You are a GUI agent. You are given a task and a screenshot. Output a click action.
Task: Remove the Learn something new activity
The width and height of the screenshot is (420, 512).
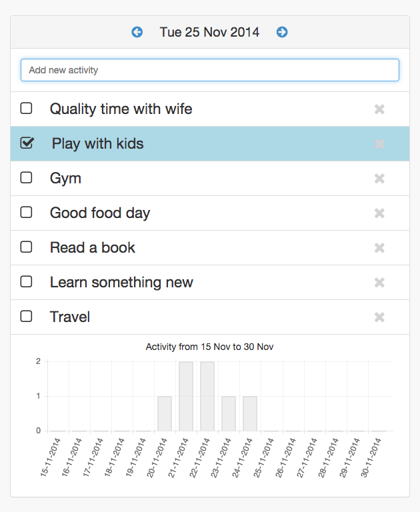(x=379, y=283)
